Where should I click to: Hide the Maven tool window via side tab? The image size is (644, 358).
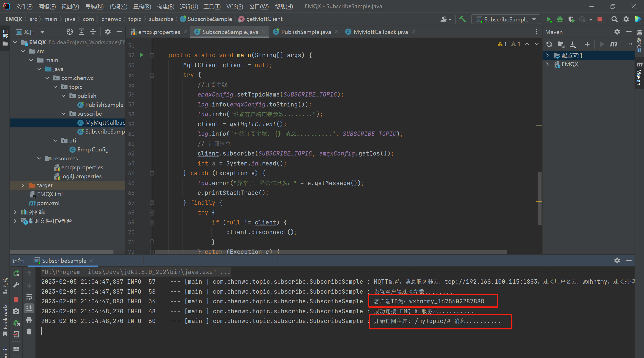[x=639, y=74]
